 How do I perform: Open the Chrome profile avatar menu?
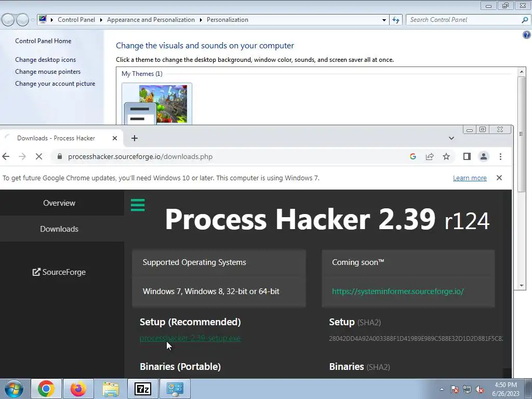click(484, 156)
